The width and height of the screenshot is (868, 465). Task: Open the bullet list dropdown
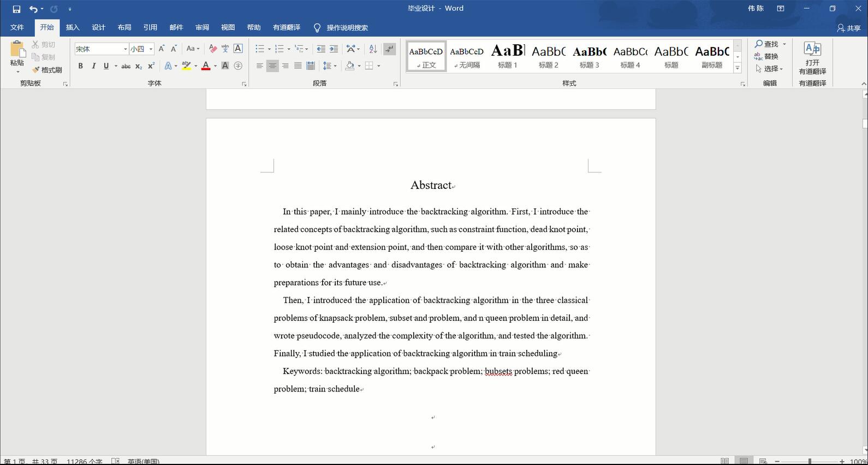(x=269, y=49)
